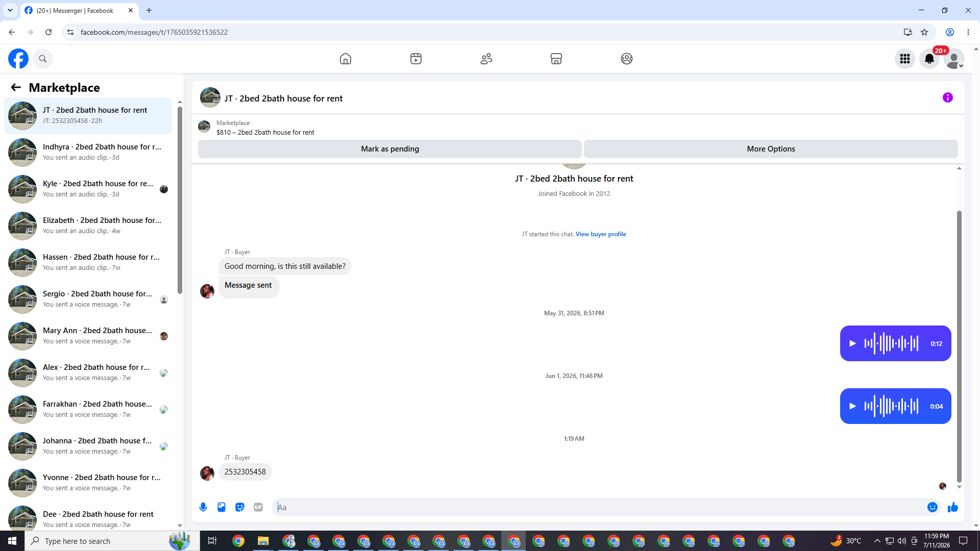Choose a GIF

point(258,507)
